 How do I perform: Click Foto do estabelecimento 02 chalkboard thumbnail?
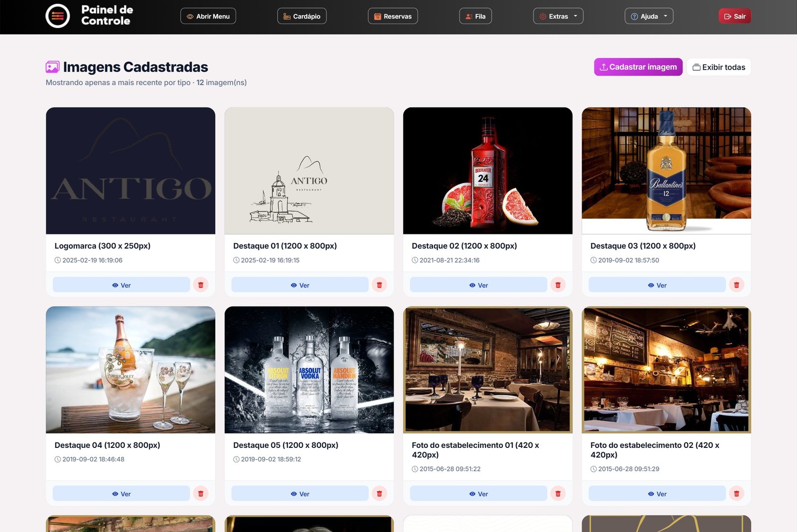tap(666, 370)
